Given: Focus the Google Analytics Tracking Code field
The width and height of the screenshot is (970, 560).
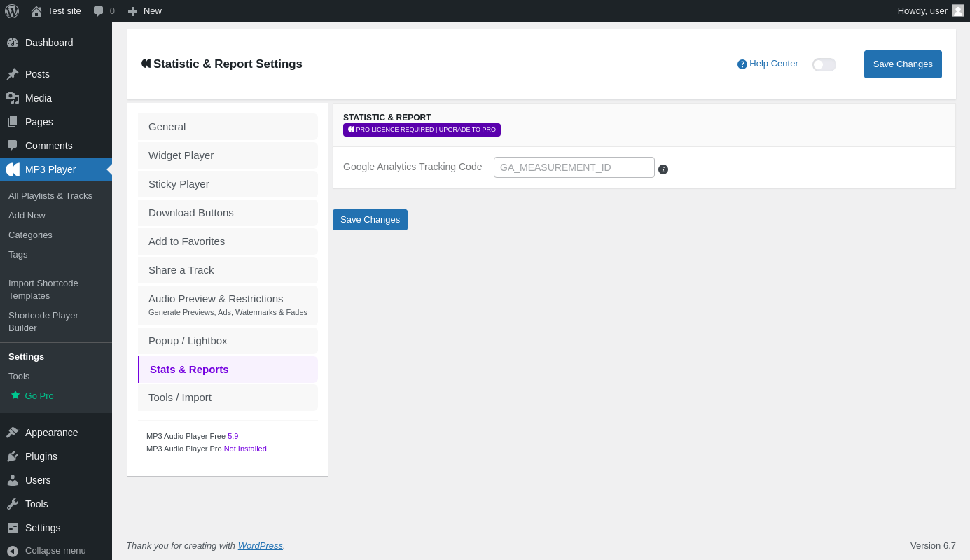Looking at the screenshot, I should point(574,167).
